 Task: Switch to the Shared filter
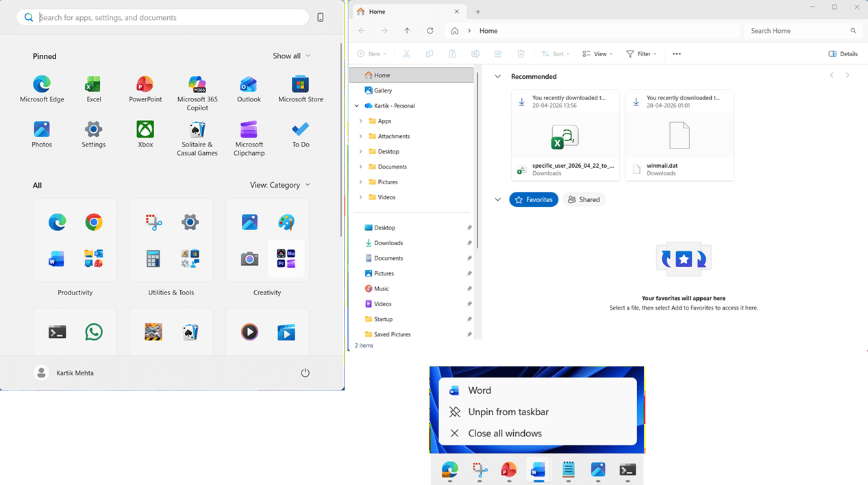(x=584, y=200)
